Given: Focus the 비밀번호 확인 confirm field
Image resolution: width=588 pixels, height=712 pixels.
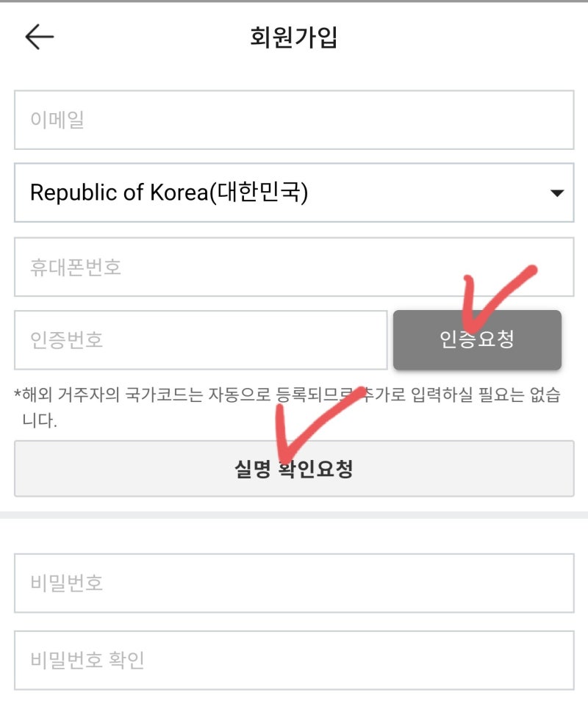Looking at the screenshot, I should 294,661.
